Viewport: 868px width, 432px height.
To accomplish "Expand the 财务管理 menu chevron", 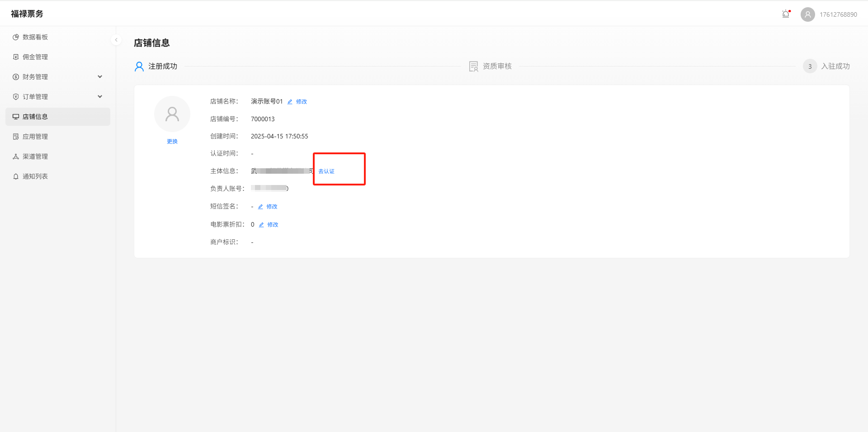I will [100, 77].
